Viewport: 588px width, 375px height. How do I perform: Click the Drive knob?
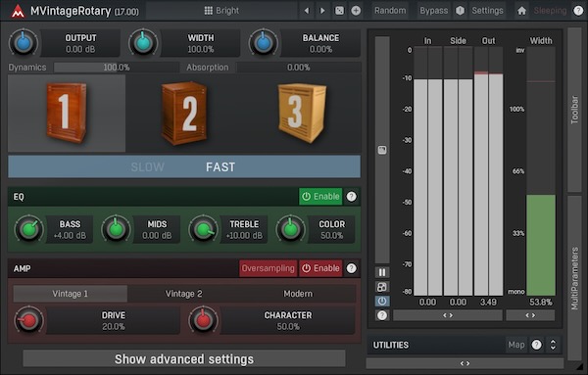pos(28,320)
